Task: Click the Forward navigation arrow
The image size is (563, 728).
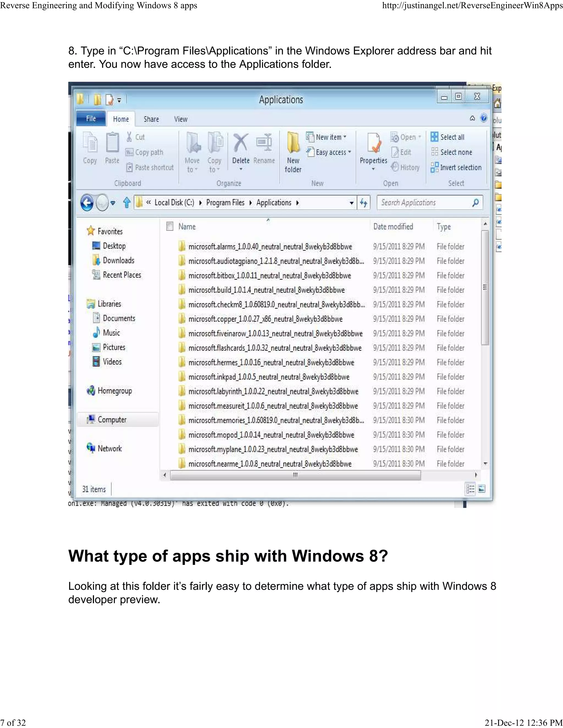Action: point(102,202)
